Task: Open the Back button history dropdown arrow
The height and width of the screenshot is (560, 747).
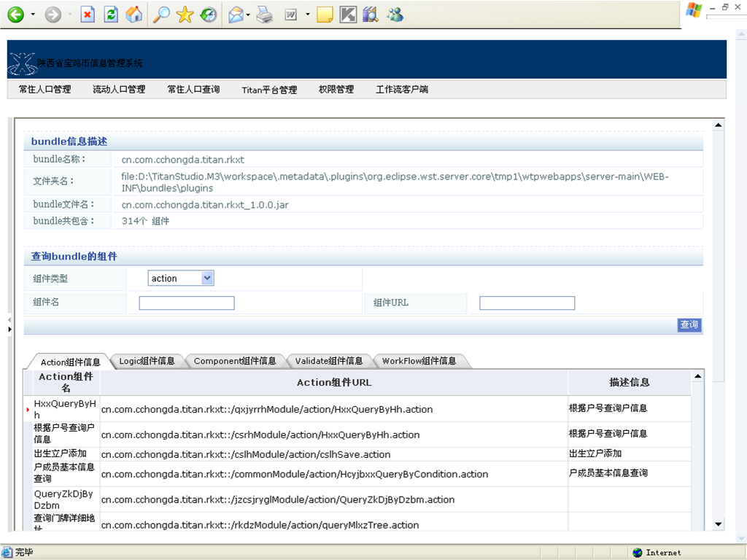Action: click(x=33, y=15)
